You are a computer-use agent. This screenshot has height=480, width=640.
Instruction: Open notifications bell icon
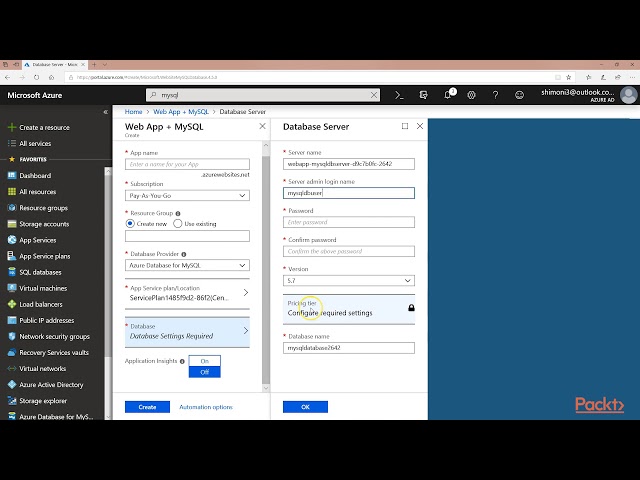click(x=448, y=94)
